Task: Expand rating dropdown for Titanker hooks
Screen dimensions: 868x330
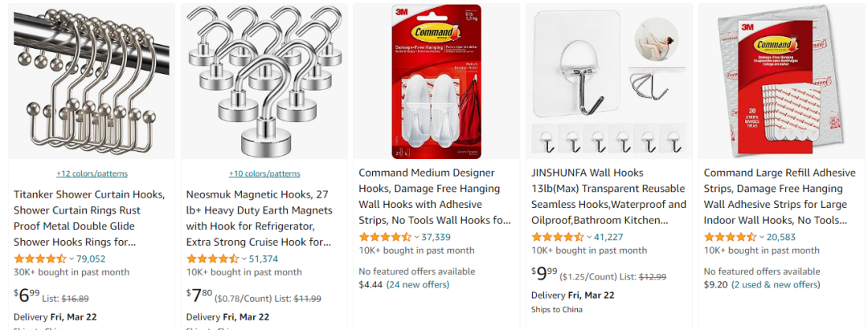Action: 72,259
